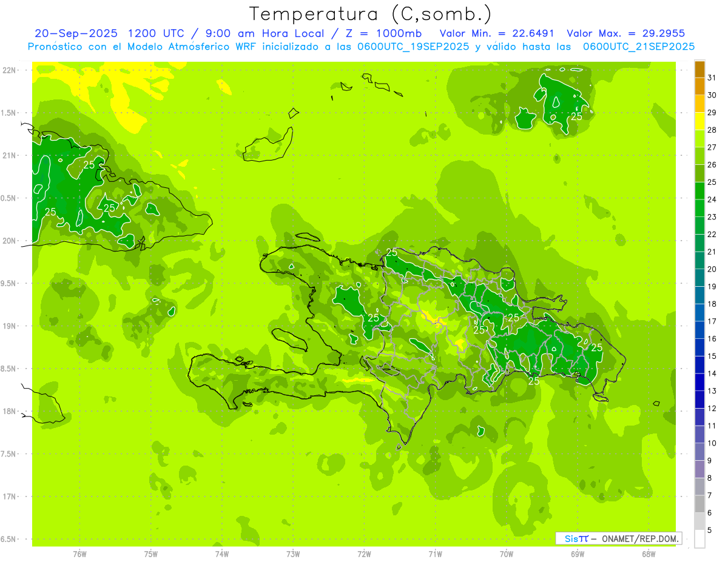Click the 17N latitude axis label
This screenshot has width=728, height=562.
(x=10, y=497)
